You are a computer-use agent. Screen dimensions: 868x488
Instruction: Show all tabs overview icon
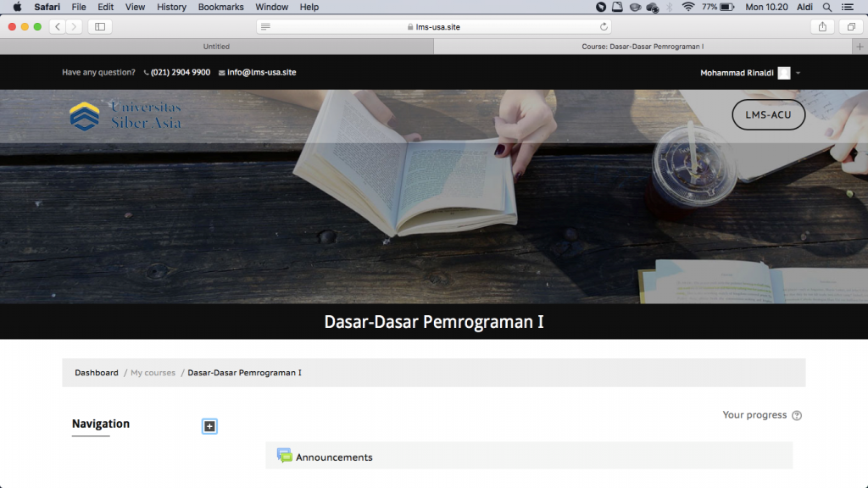pyautogui.click(x=851, y=26)
